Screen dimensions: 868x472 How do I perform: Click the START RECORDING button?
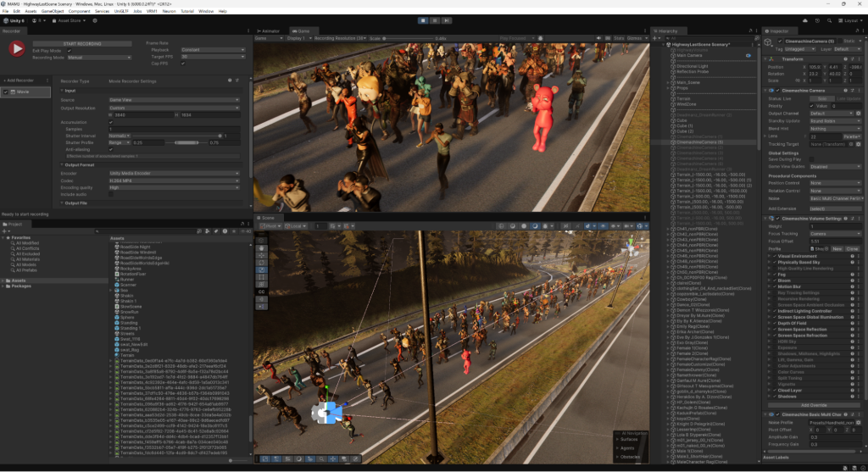[82, 42]
